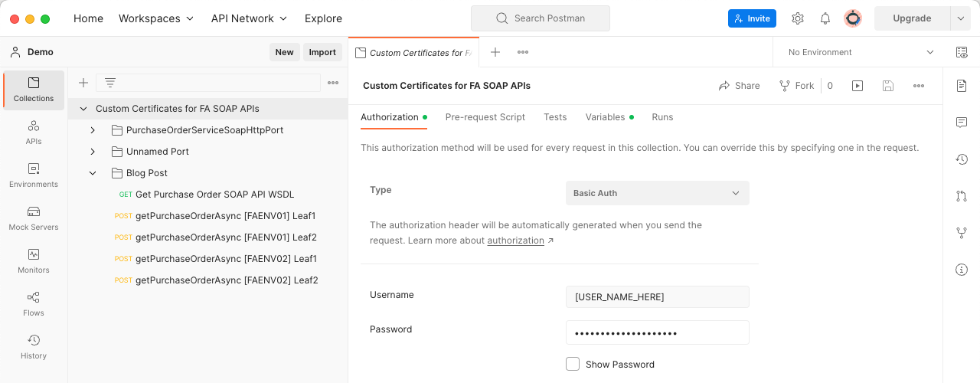Open Pull requests icon in right sidebar
Screen dimensions: 980x383
(x=962, y=196)
